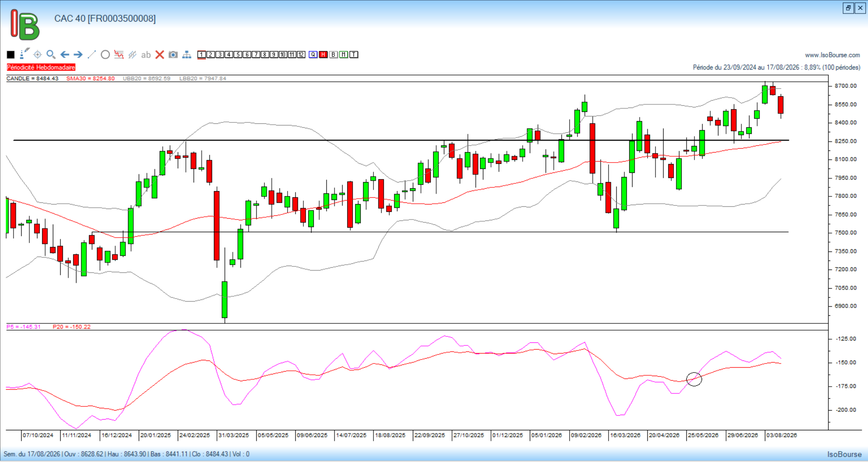Select layout preset 8
Viewport: 868px width, 462px height.
pyautogui.click(x=265, y=55)
